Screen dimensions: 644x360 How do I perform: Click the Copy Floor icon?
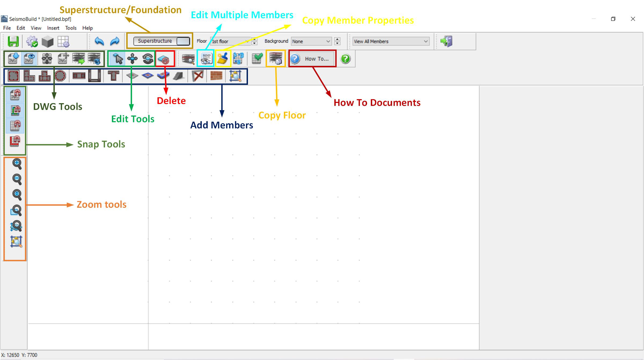point(276,58)
